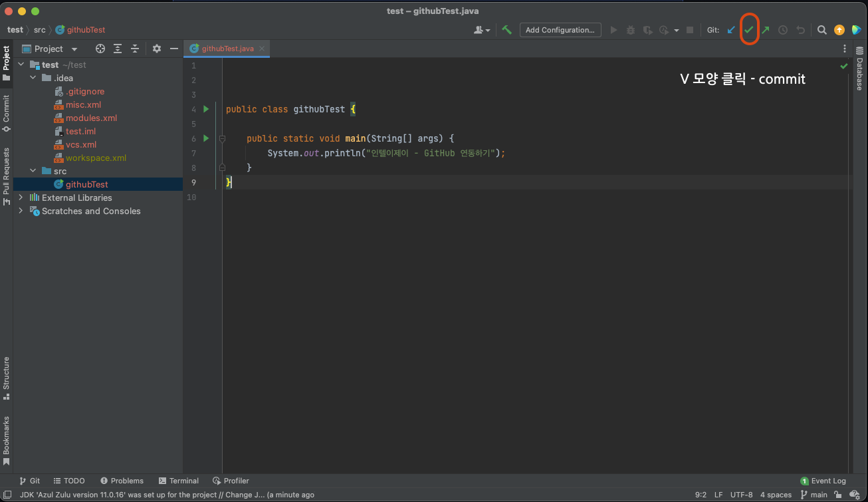Open the Project tool window tab

[6, 63]
